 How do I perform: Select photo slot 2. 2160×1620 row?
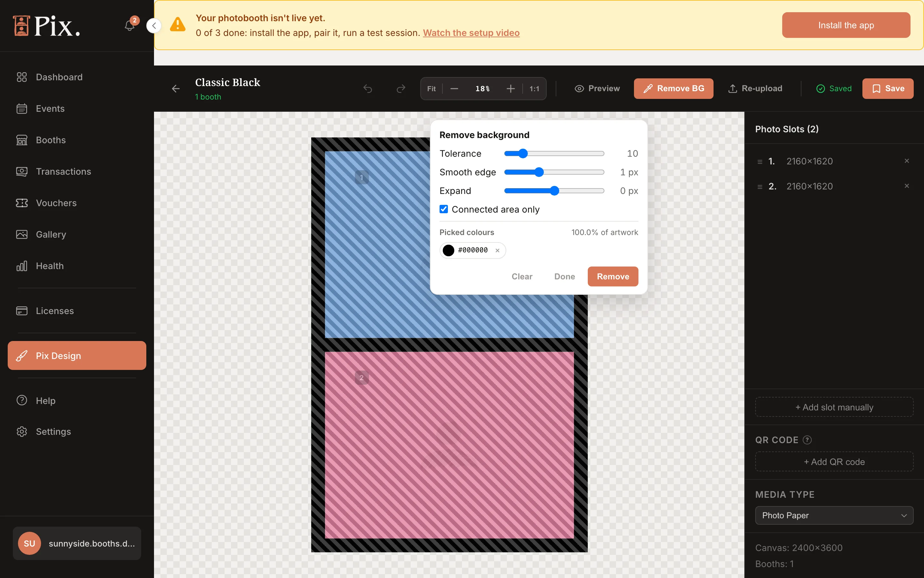[834, 186]
